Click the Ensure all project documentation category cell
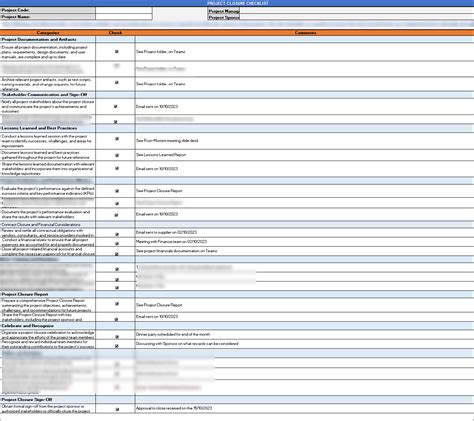Image resolution: width=474 pixels, height=421 pixels. point(48,52)
